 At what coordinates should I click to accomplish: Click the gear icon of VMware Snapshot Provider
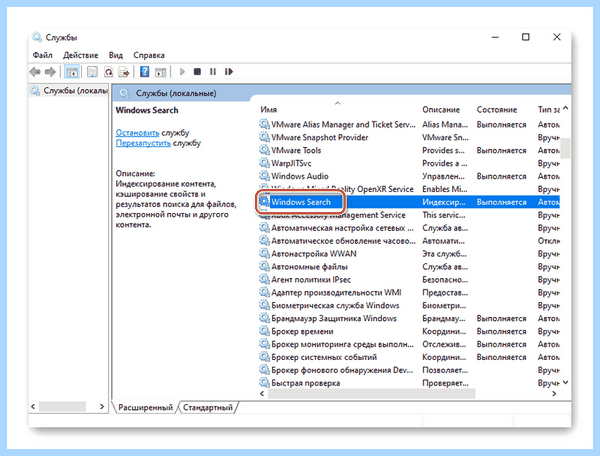click(264, 137)
